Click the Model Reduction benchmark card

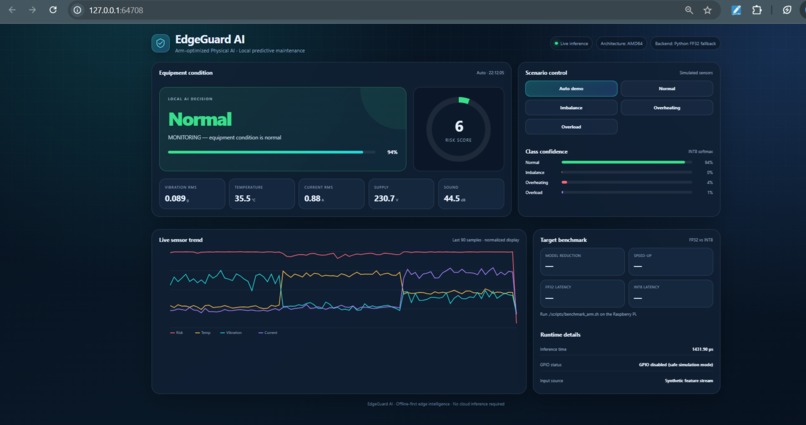pyautogui.click(x=582, y=262)
